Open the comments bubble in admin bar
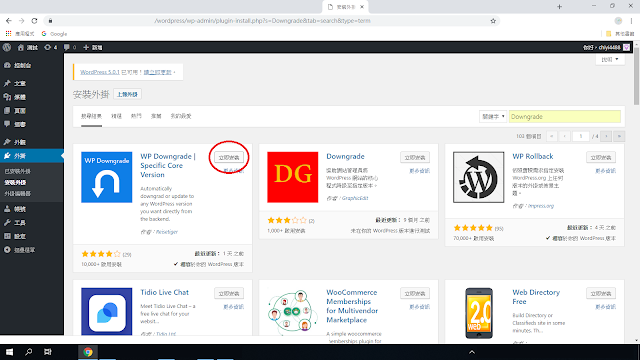Screen dimensions: 640x360 point(70,47)
